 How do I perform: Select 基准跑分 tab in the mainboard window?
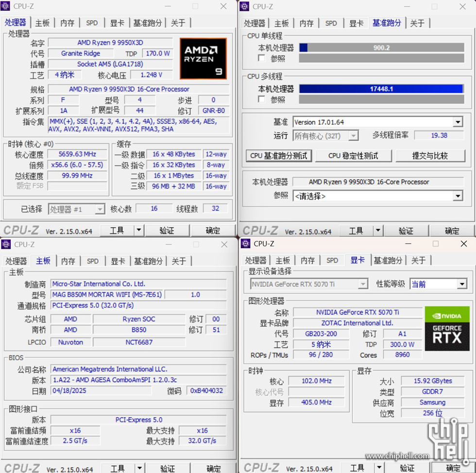point(149,261)
